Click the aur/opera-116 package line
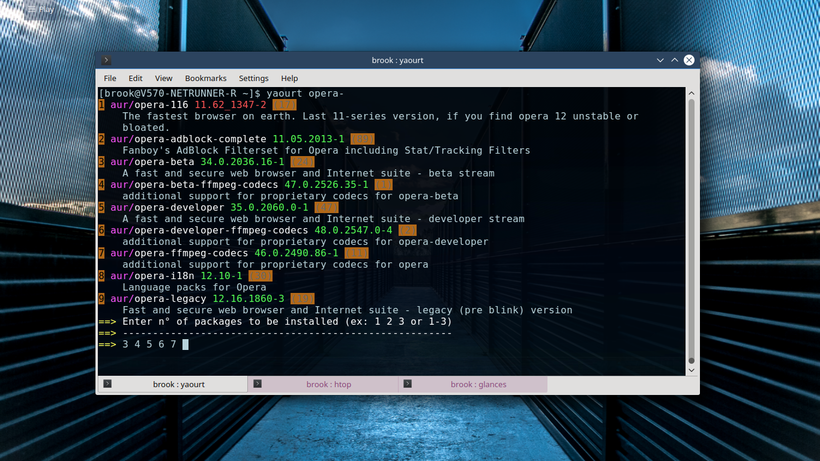The width and height of the screenshot is (820, 461). (x=198, y=105)
